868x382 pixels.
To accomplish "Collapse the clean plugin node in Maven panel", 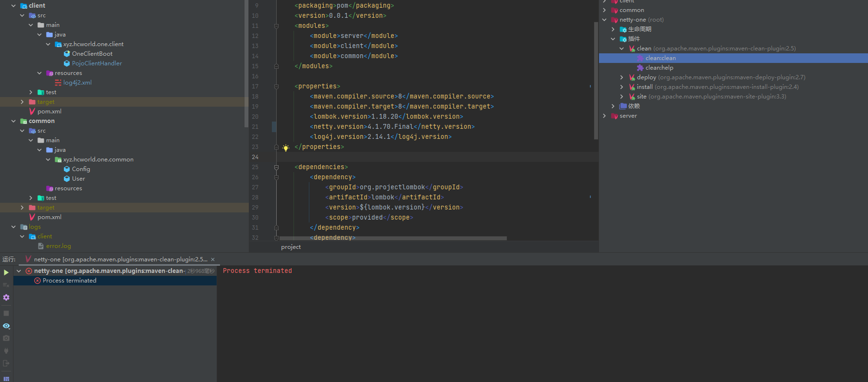I will (622, 49).
